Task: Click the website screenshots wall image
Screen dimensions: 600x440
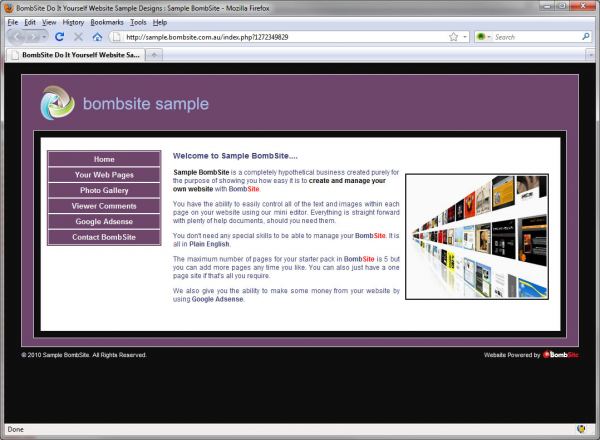Action: (x=477, y=236)
